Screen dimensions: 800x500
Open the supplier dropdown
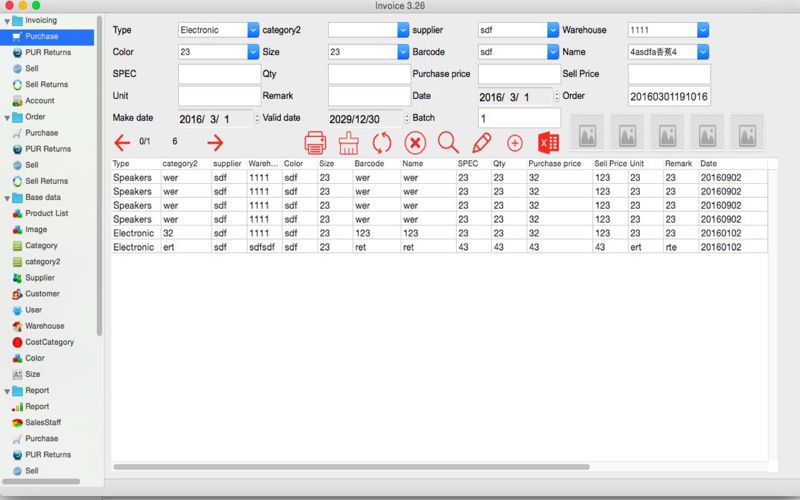coord(553,30)
